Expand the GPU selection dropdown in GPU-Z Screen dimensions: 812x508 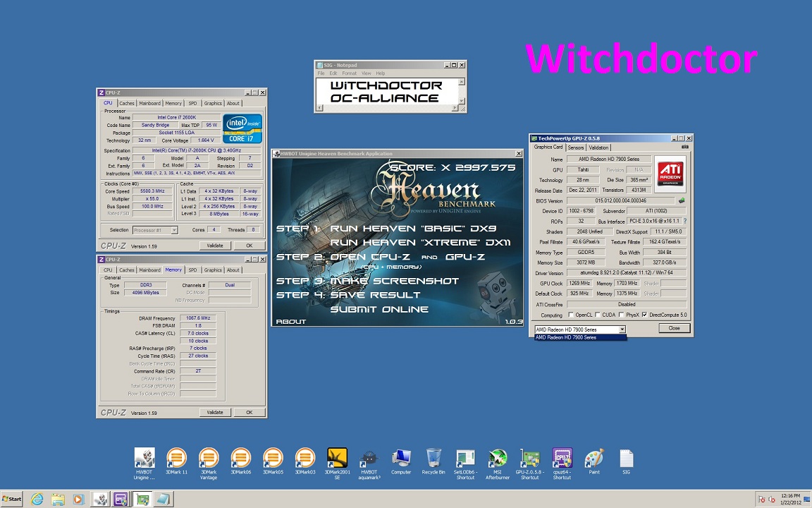click(x=622, y=329)
